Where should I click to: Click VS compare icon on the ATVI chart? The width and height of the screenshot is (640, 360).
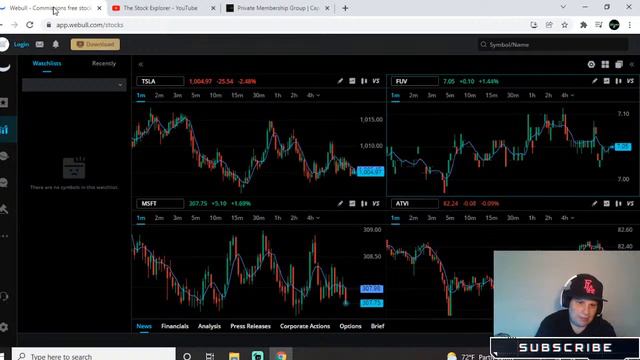(x=630, y=203)
